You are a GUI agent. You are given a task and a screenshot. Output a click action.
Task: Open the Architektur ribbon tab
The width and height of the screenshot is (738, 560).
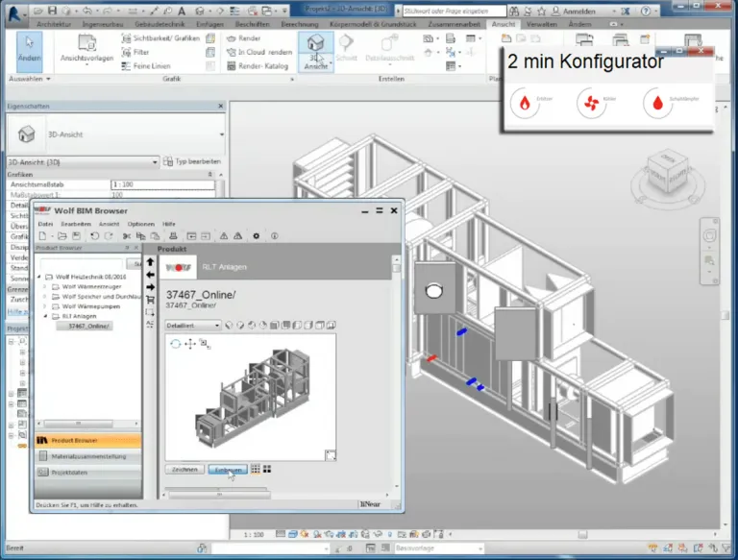(x=54, y=24)
